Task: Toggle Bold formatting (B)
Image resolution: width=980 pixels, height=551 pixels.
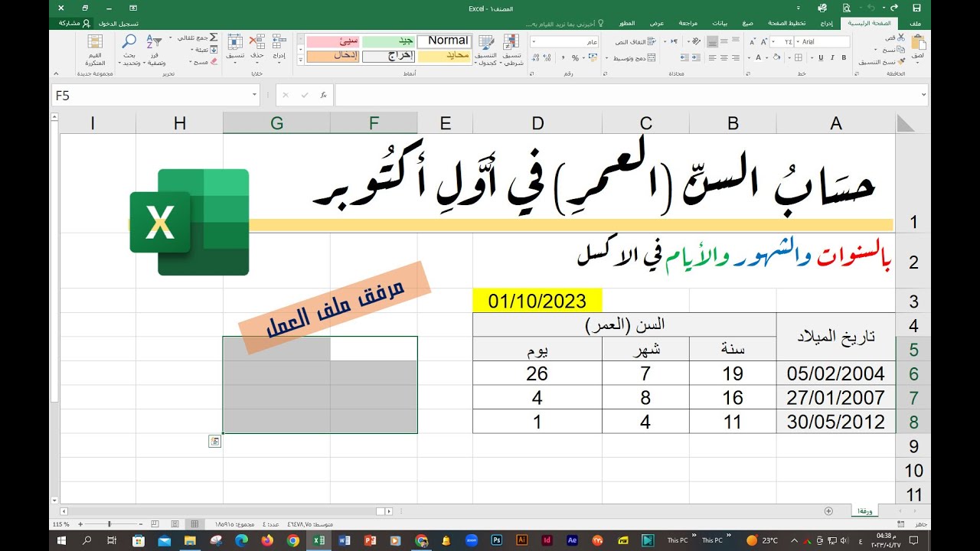Action: 844,57
